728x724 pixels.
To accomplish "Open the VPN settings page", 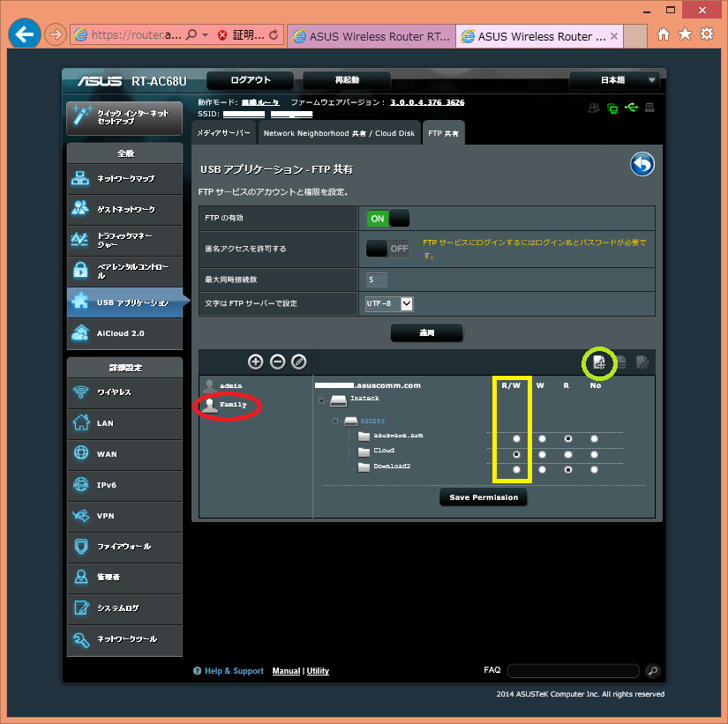I will (x=124, y=516).
